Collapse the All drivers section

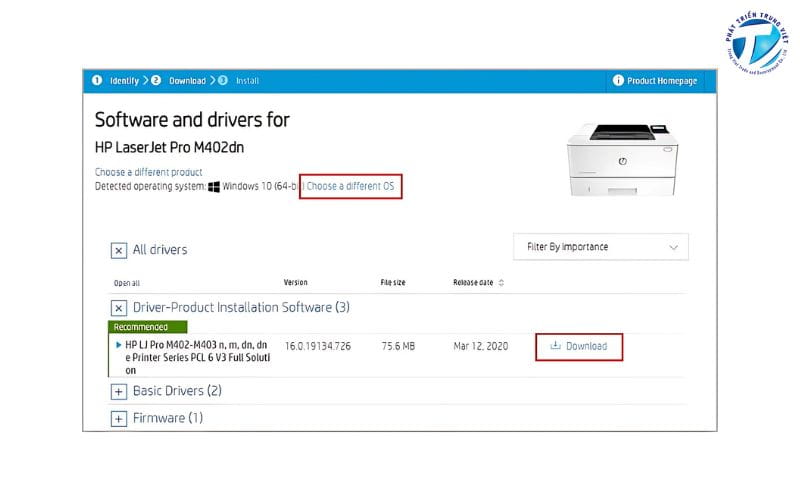point(118,250)
